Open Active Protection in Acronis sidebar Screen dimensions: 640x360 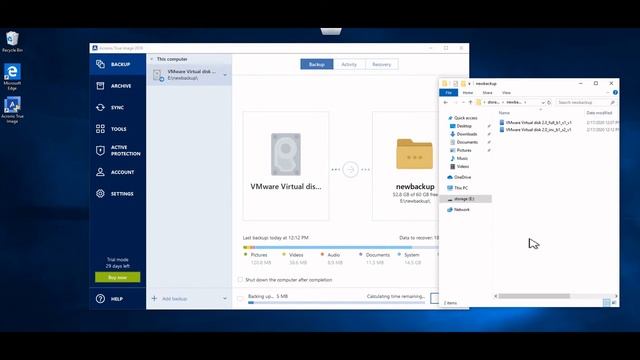[x=118, y=150]
